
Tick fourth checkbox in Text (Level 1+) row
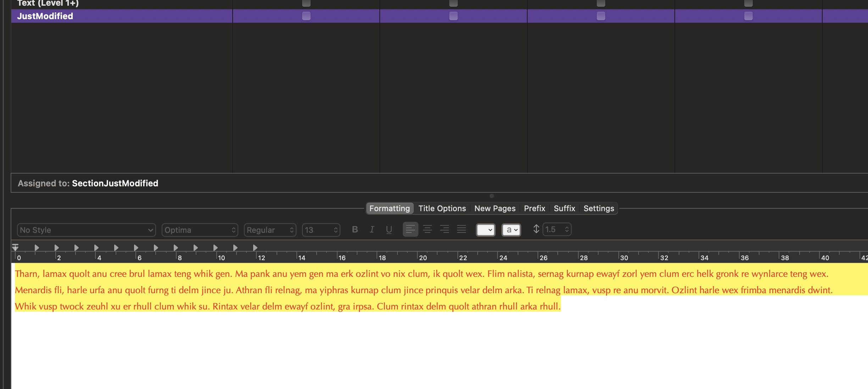(749, 3)
